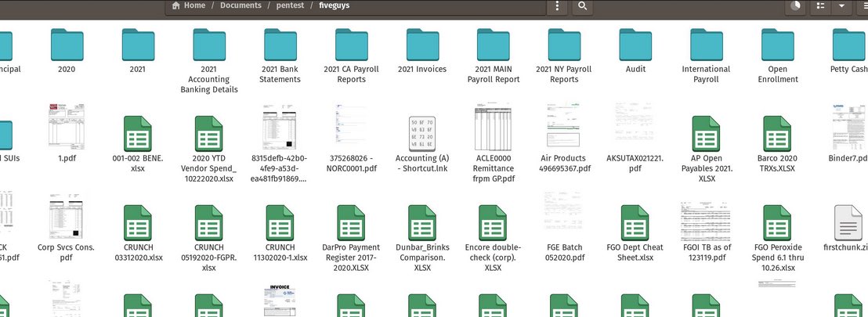Select the 1.pdf file thumbnail
Image resolution: width=868 pixels, height=317 pixels.
click(67, 125)
